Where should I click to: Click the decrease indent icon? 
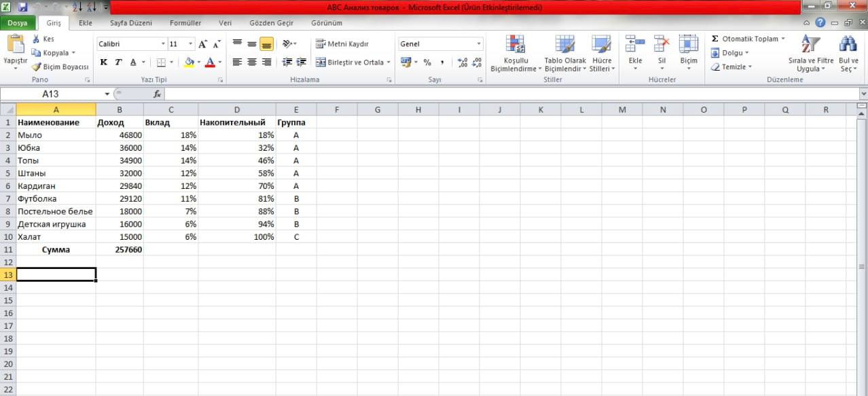[287, 62]
